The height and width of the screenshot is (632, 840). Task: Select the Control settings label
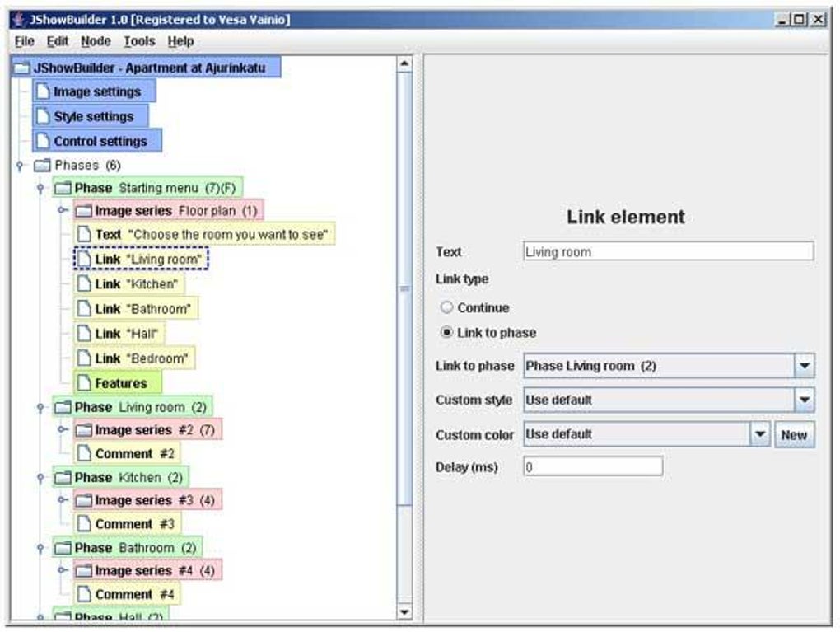click(100, 142)
